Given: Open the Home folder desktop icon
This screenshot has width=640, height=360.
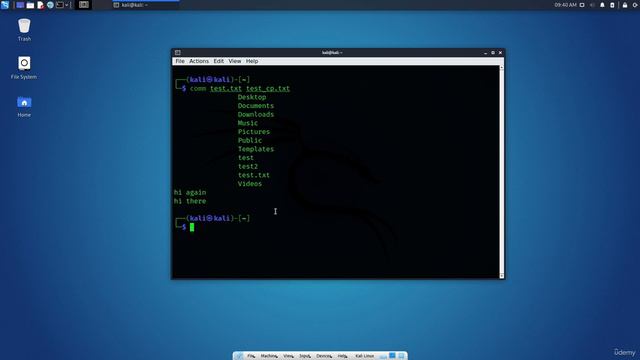Looking at the screenshot, I should (24, 107).
